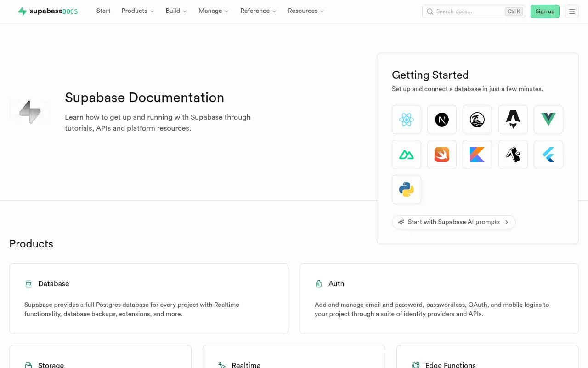Open the Nuxt quickstart icon
The width and height of the screenshot is (588, 368).
tap(407, 155)
